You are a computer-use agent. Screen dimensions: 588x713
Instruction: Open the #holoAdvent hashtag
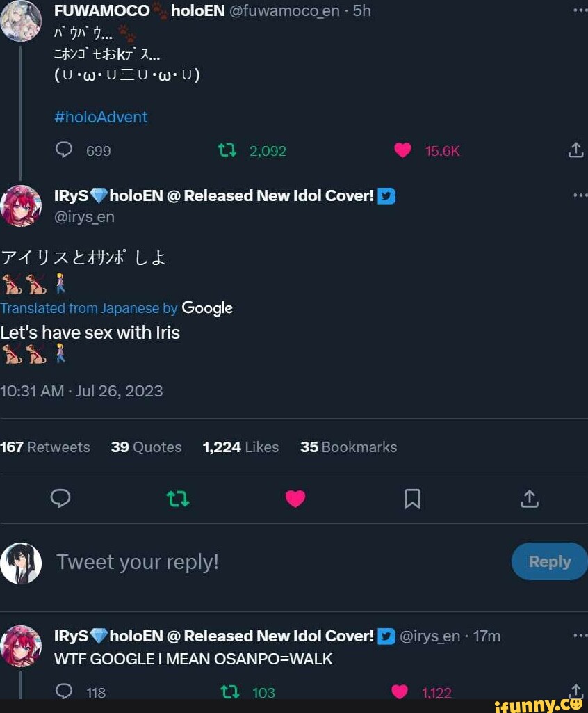click(101, 117)
